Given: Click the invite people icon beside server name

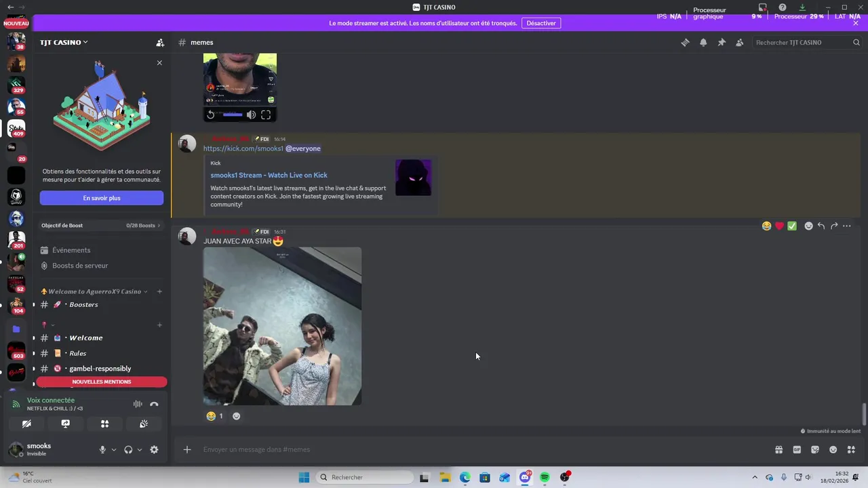Looking at the screenshot, I should tap(160, 42).
